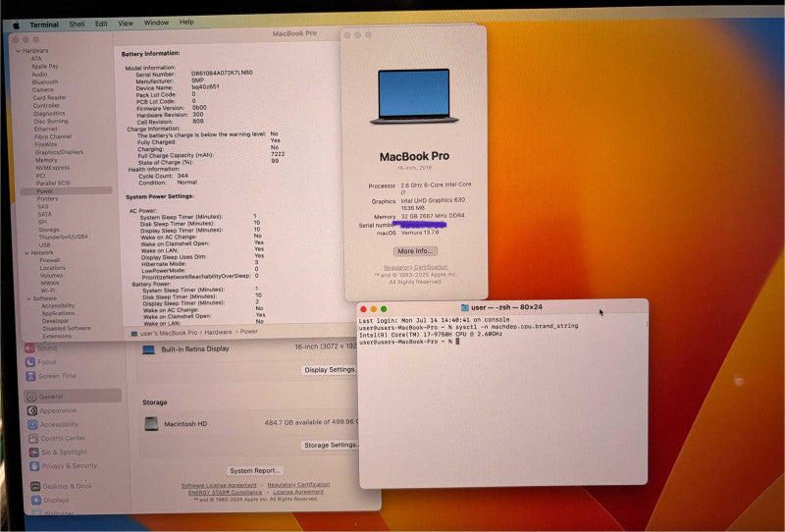Select Card Reader in System Information
The height and width of the screenshot is (532, 785).
(50, 98)
